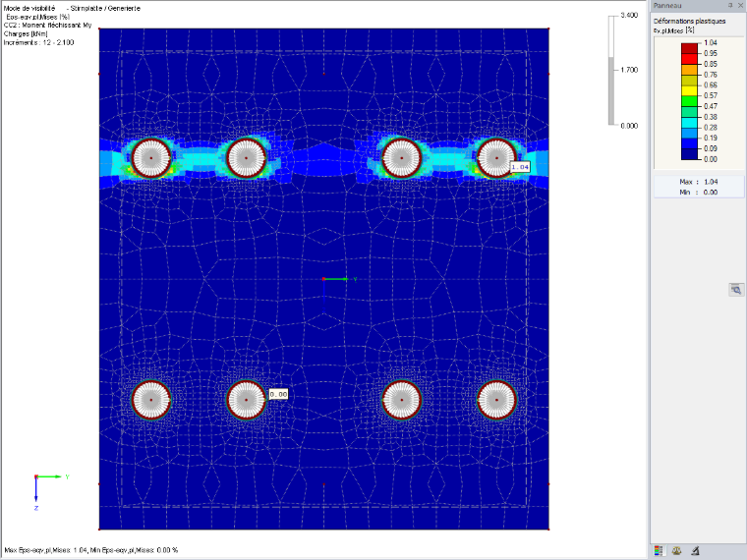Select the top row third bolt hole

point(402,157)
